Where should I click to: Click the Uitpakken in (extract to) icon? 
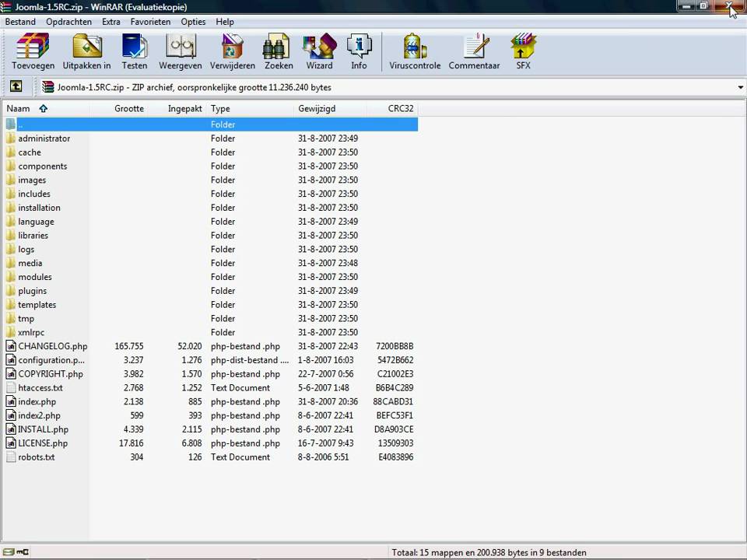(x=86, y=51)
